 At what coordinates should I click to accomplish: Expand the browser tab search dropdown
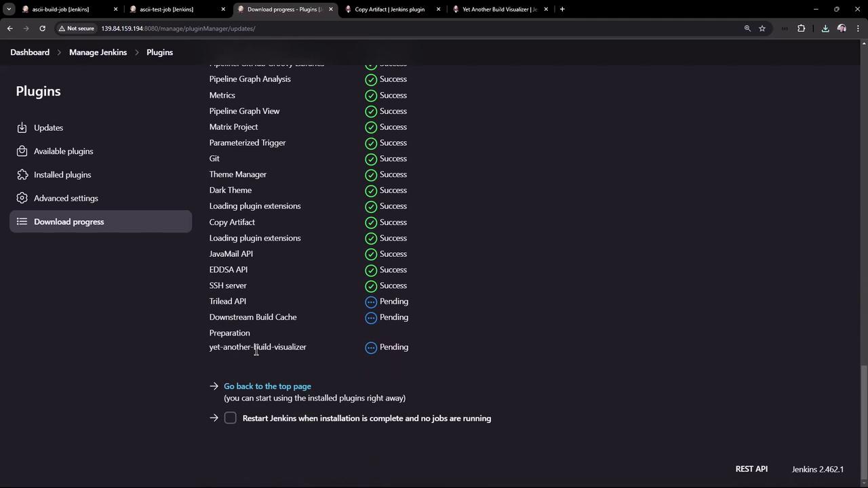click(9, 9)
